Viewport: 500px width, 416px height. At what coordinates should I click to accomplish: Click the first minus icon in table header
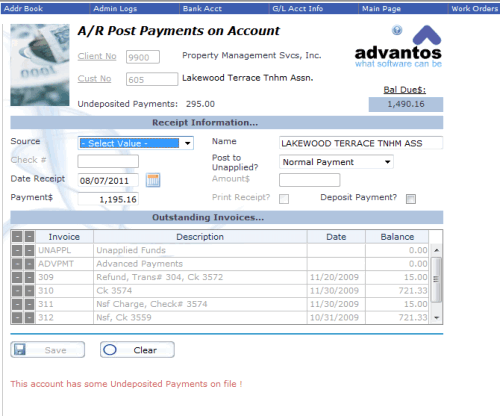pyautogui.click(x=17, y=237)
